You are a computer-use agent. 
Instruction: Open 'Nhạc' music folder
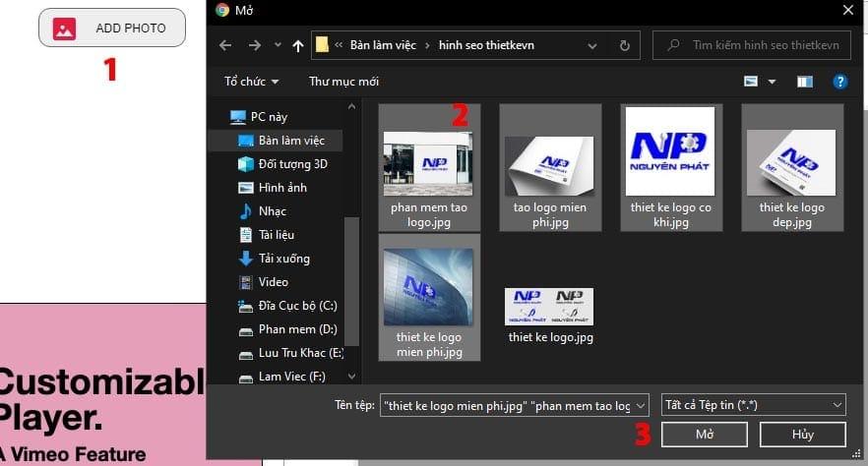[x=263, y=211]
